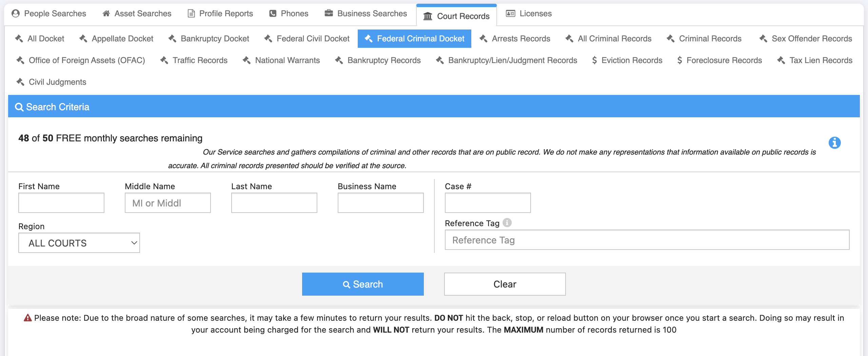Click the Business Searches briefcase icon
The image size is (868, 356).
pos(329,14)
